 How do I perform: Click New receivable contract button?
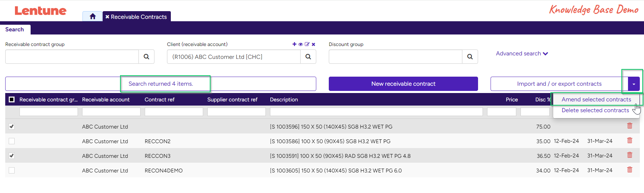click(403, 84)
